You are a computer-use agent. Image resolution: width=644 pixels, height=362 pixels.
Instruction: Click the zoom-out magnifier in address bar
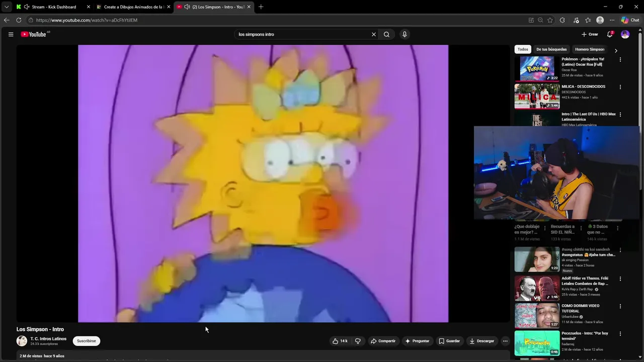540,20
